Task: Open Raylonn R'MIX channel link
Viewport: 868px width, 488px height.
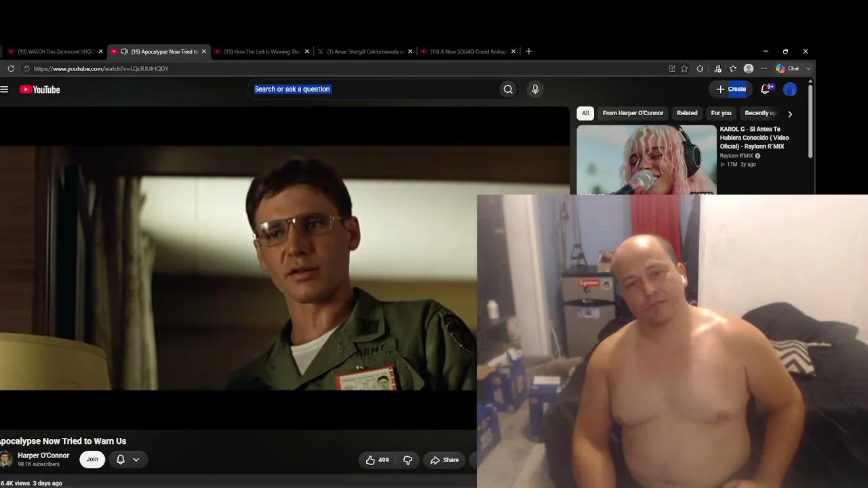Action: pyautogui.click(x=736, y=156)
